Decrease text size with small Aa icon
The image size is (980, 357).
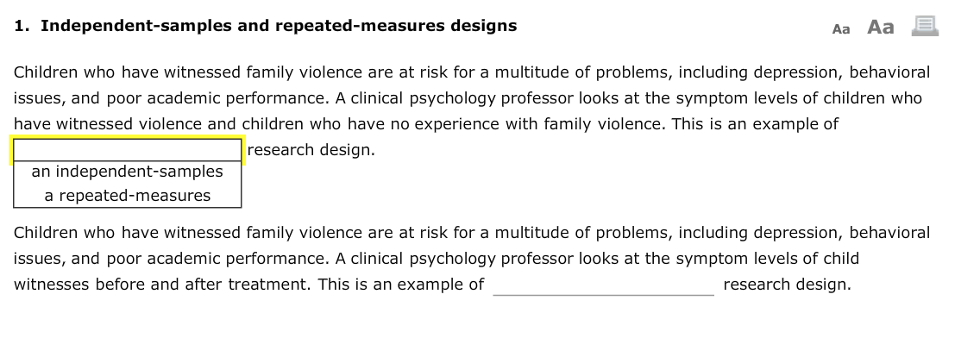pos(840,28)
